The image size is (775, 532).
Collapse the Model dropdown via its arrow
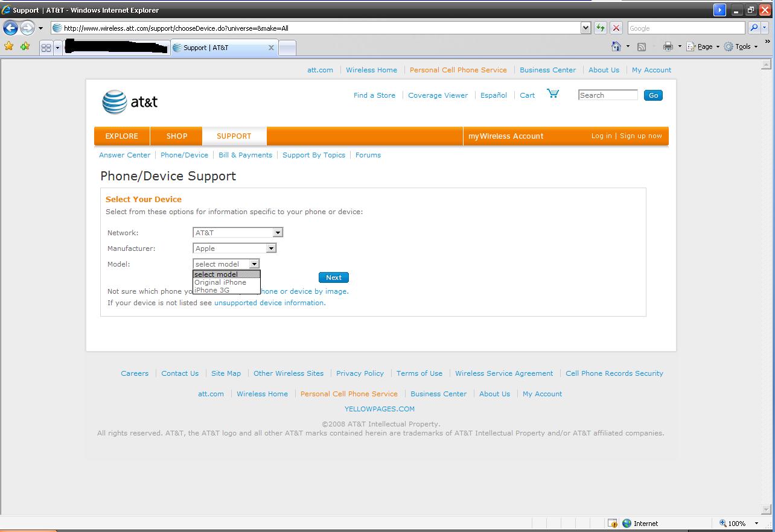click(x=254, y=264)
